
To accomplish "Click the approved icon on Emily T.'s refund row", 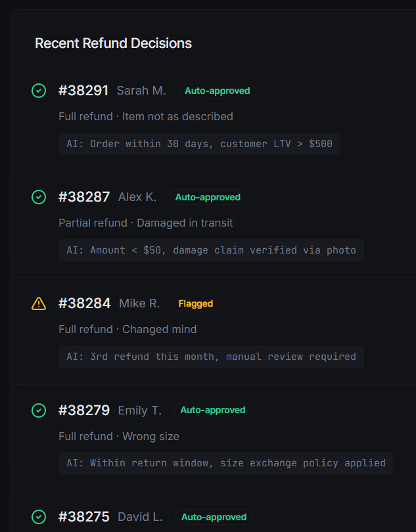I will [39, 410].
